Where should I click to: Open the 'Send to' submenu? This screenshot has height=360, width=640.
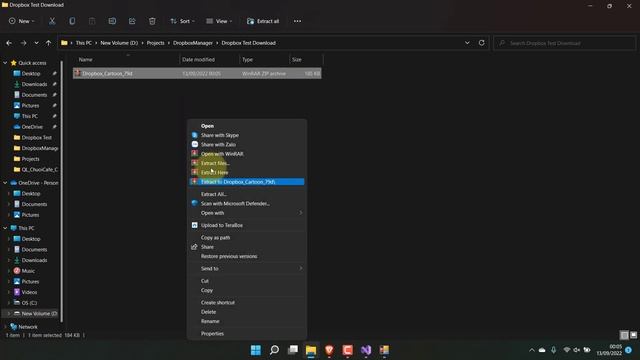247,269
